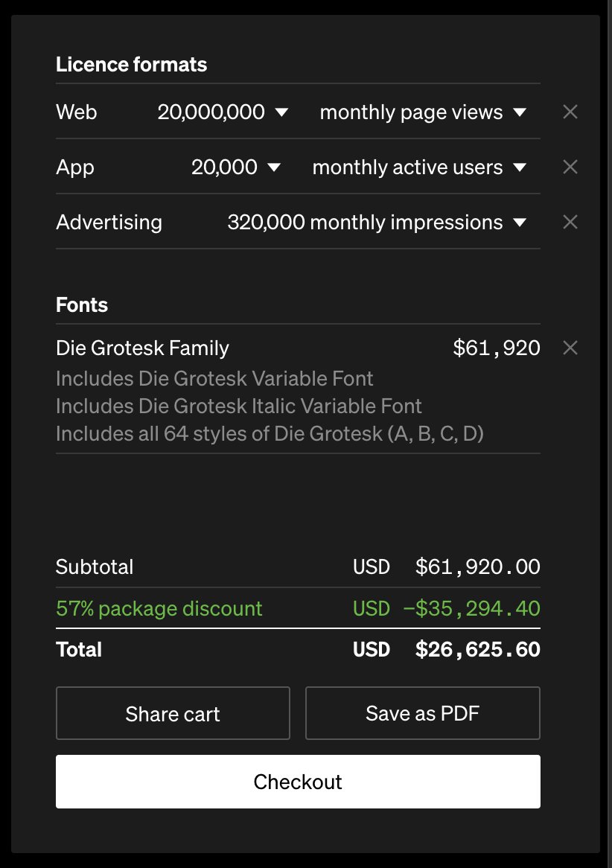Click the Advertising label
The image size is (612, 868).
point(109,222)
